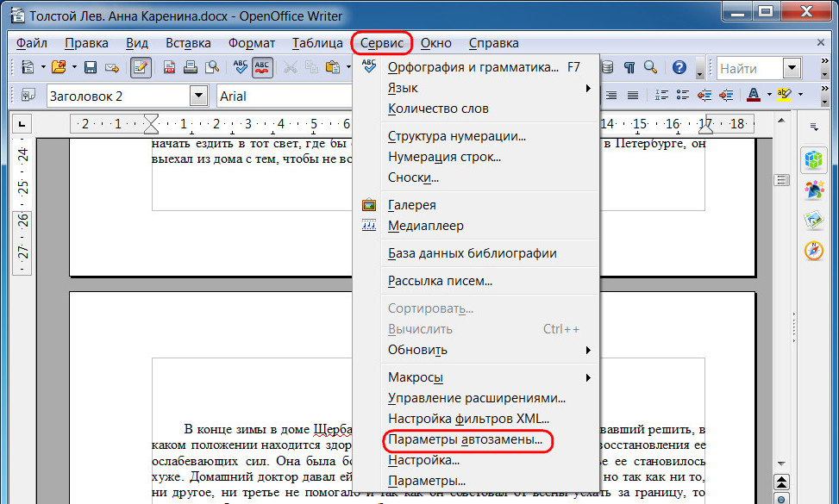
Task: Select Структура нумерации menu item
Action: point(476,136)
